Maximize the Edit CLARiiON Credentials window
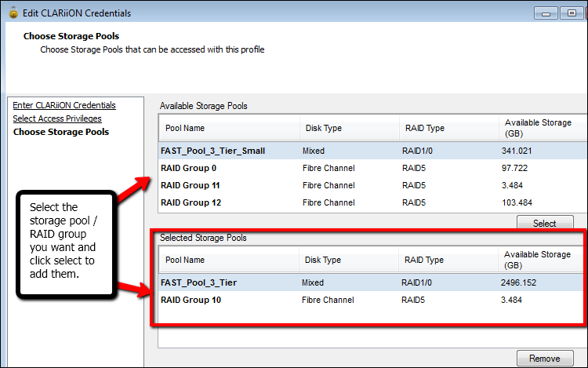588x368 pixels. coord(572,13)
